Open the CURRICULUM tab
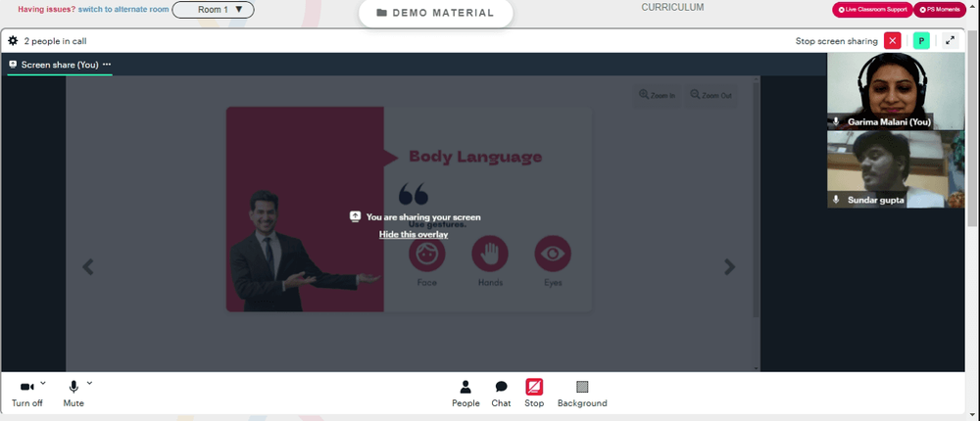980x421 pixels. tap(672, 8)
